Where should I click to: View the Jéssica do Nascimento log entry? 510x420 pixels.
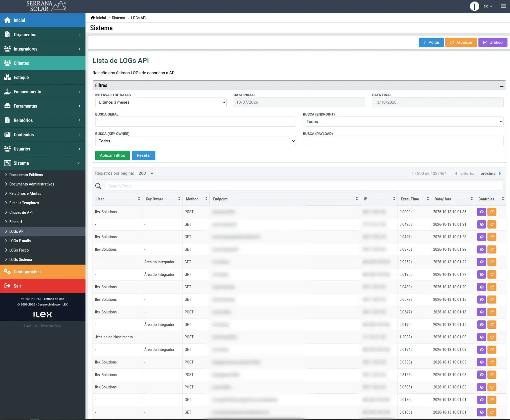(x=481, y=337)
